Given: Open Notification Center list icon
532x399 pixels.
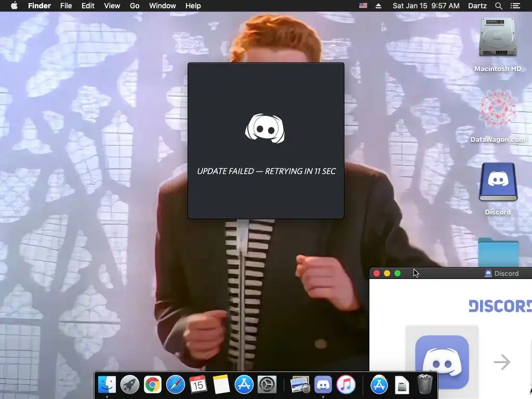Looking at the screenshot, I should (x=515, y=6).
